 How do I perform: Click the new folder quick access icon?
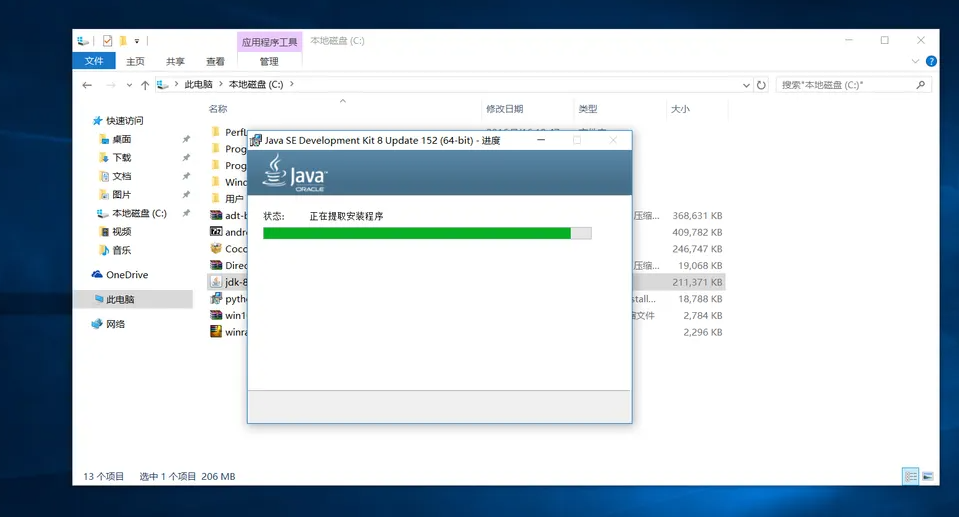pos(123,41)
